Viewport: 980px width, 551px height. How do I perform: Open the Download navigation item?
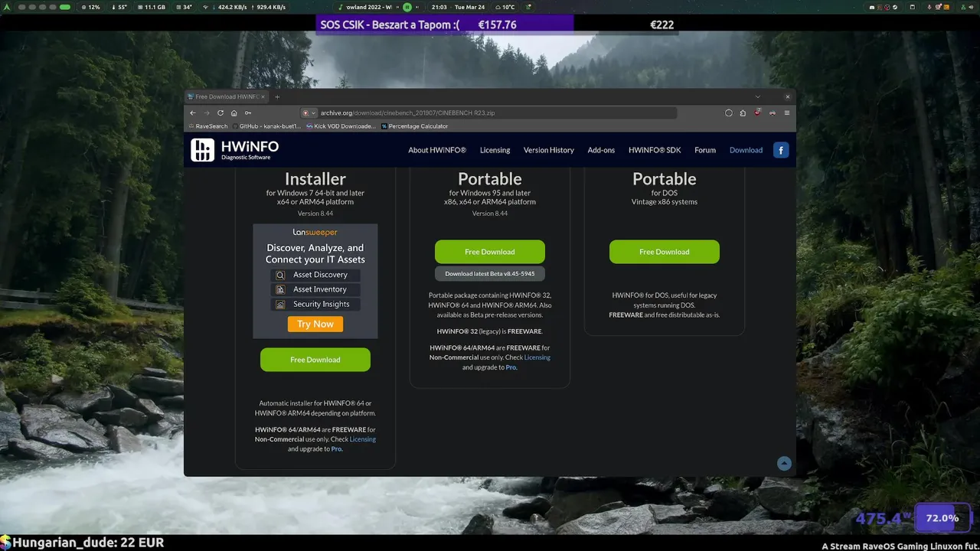(x=746, y=150)
